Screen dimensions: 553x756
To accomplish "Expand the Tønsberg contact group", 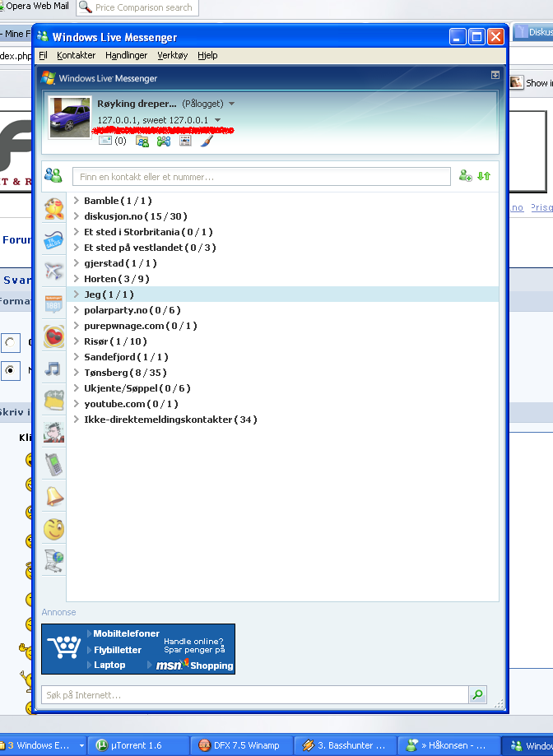I will (x=76, y=372).
